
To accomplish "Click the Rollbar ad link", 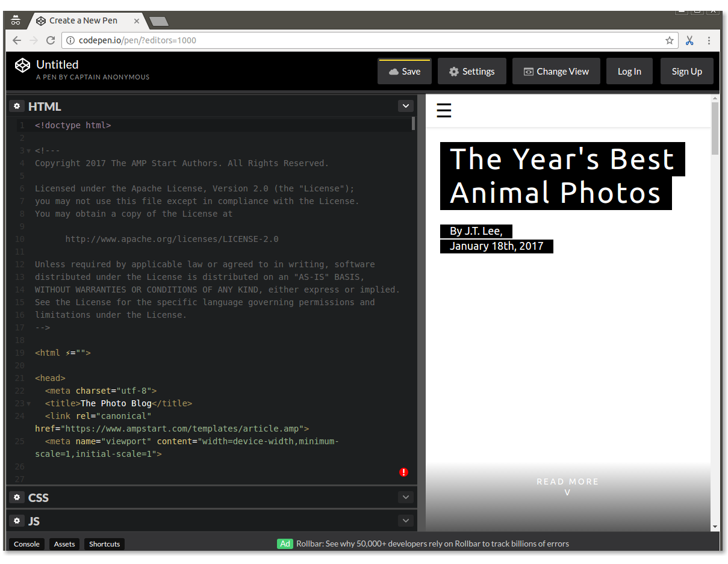I will tap(432, 544).
